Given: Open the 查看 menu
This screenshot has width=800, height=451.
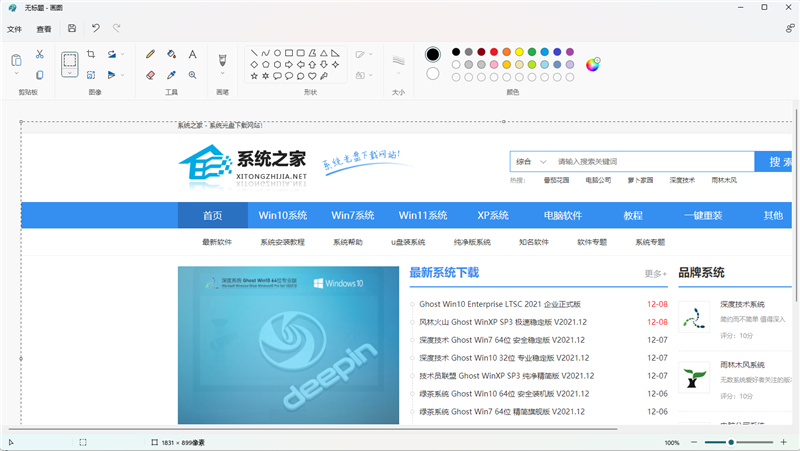Looking at the screenshot, I should [x=44, y=29].
